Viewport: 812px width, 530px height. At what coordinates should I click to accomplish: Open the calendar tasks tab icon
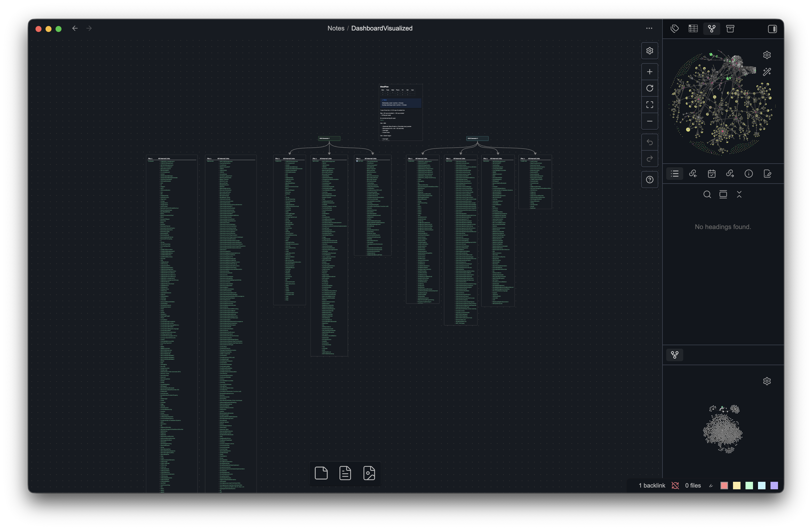click(712, 174)
